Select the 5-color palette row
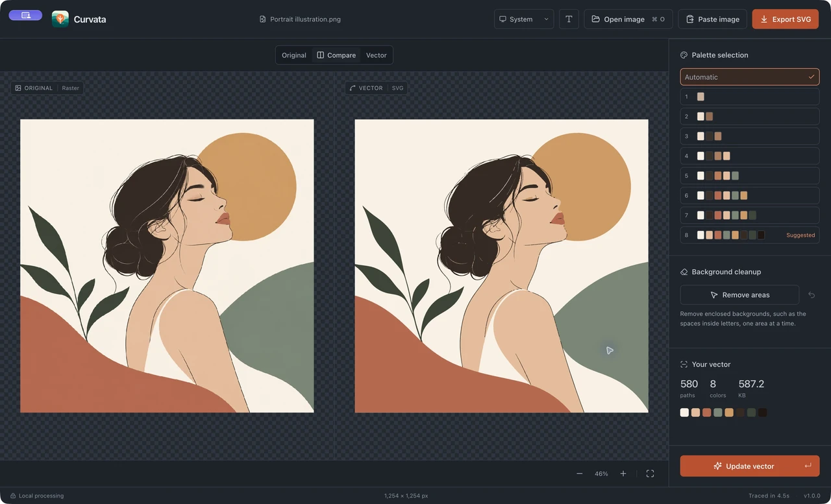This screenshot has width=831, height=504. pyautogui.click(x=750, y=176)
